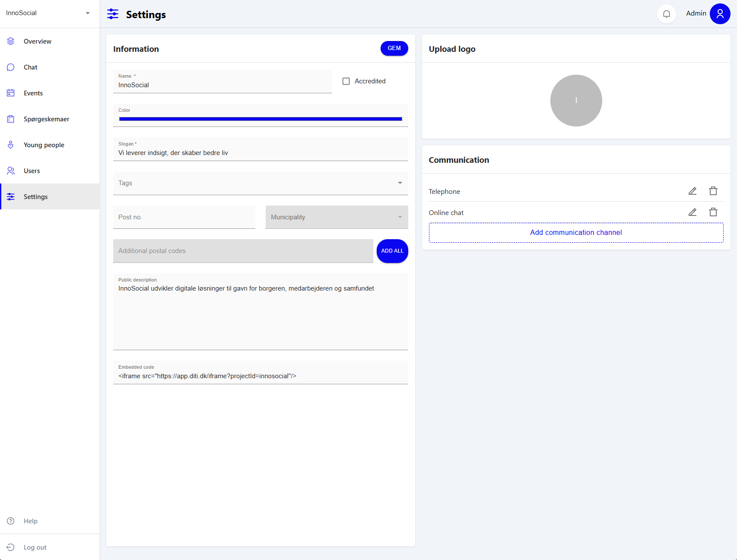Click the Public description text area

click(x=260, y=312)
